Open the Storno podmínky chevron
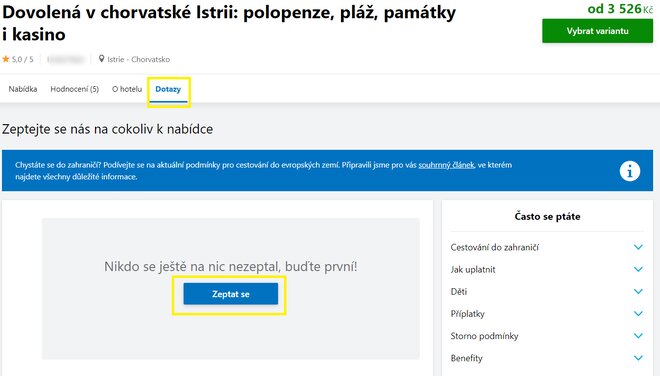This screenshot has width=660, height=376. click(x=638, y=336)
